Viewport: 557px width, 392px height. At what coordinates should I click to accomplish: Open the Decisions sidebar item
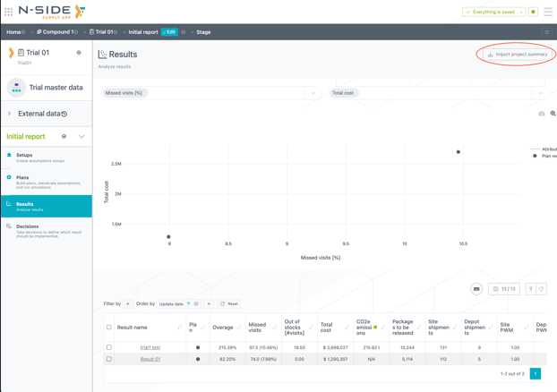pos(27,226)
